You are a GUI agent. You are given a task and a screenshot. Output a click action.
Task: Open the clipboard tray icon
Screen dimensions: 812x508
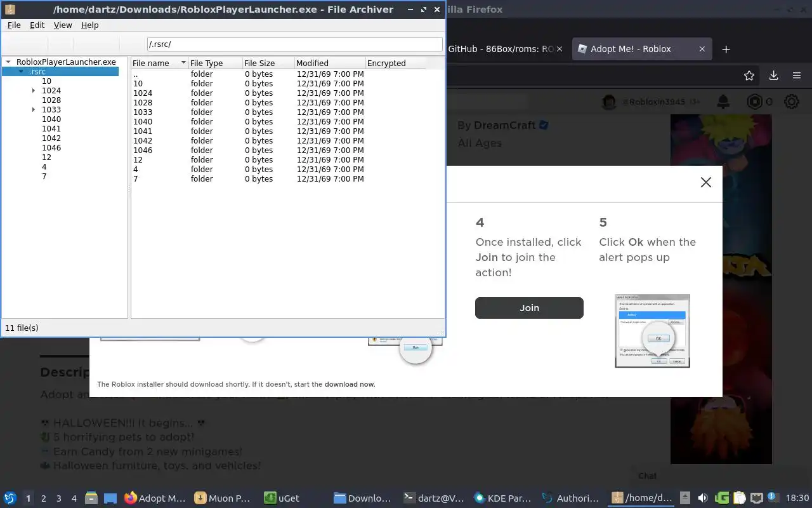(x=739, y=498)
